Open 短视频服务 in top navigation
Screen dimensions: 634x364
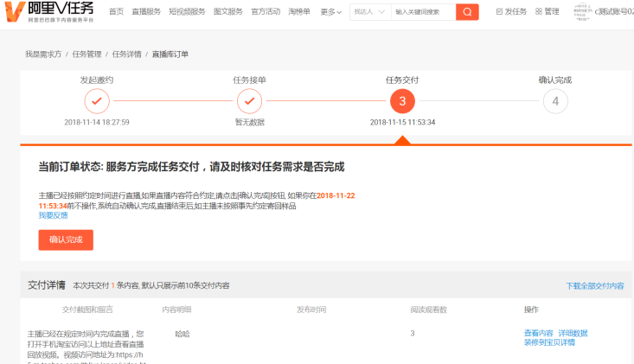187,12
